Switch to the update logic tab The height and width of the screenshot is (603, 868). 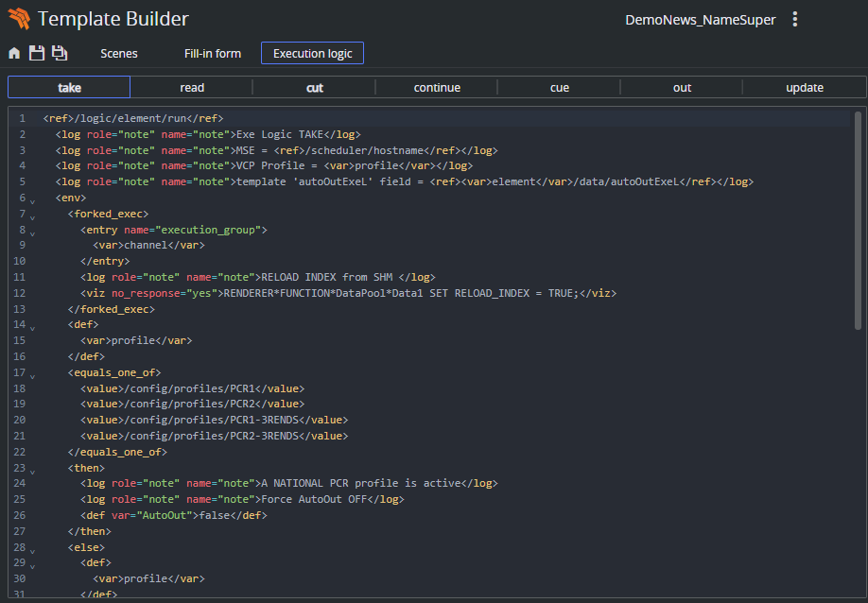805,88
